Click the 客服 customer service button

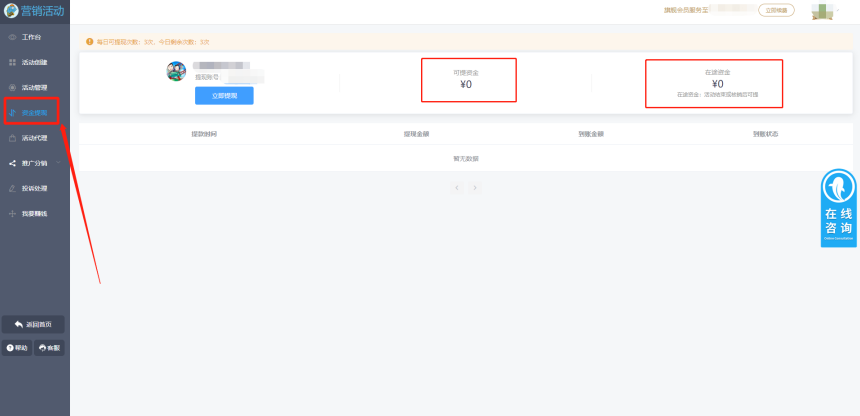coord(49,348)
